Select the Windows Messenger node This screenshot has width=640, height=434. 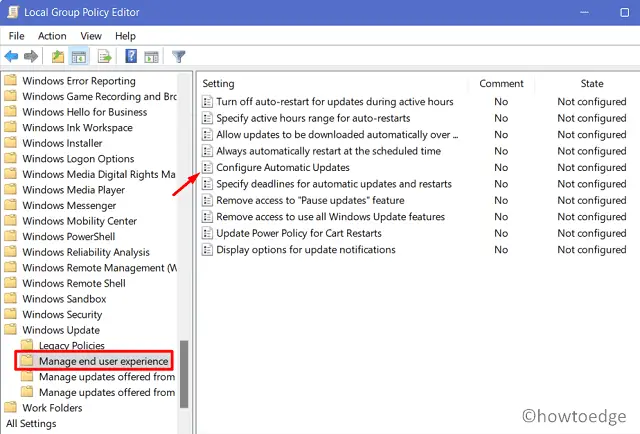tap(69, 205)
